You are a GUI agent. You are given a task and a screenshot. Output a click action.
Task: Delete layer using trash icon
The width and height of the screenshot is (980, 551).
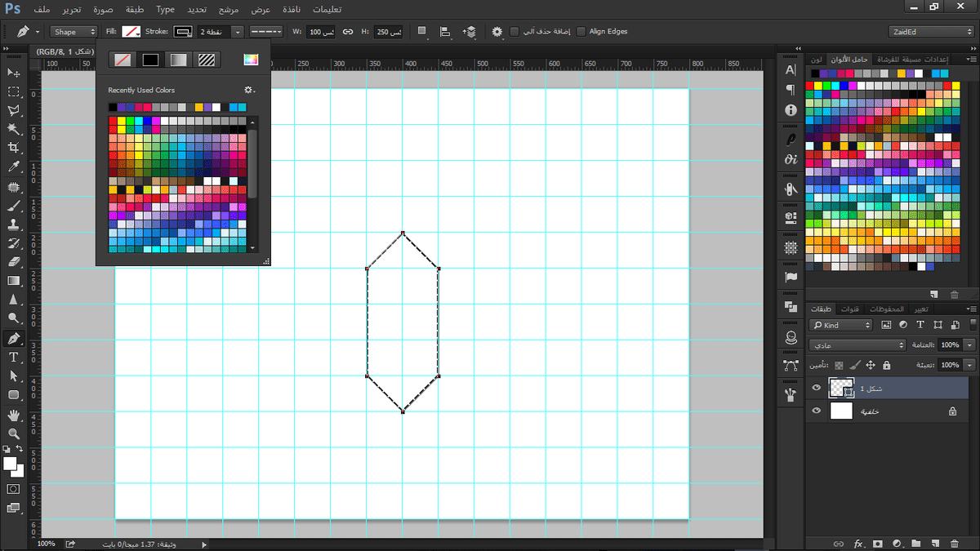tap(955, 543)
